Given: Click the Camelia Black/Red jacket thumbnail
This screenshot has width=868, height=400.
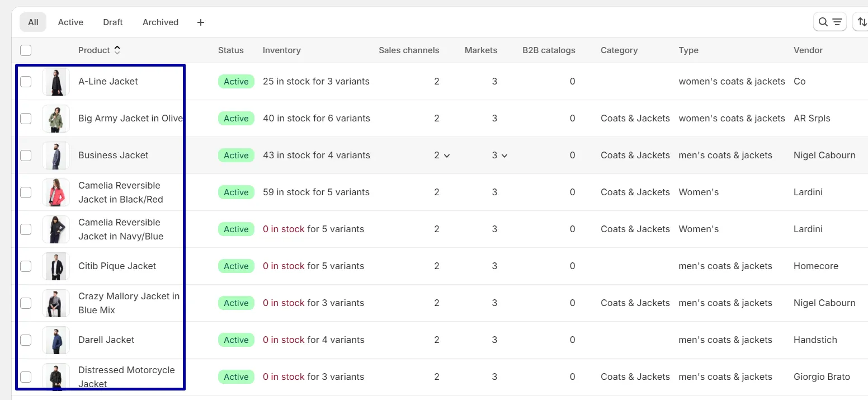Looking at the screenshot, I should coord(56,192).
